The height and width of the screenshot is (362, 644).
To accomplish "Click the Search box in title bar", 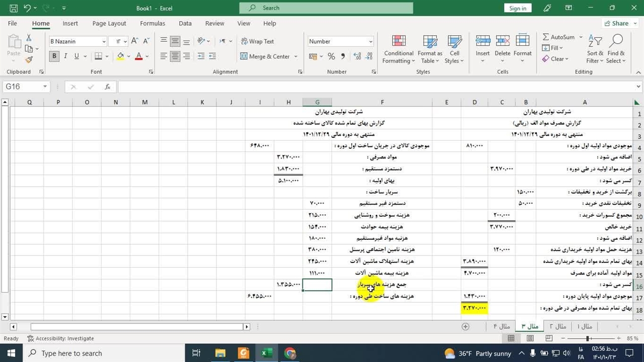I will (x=326, y=8).
